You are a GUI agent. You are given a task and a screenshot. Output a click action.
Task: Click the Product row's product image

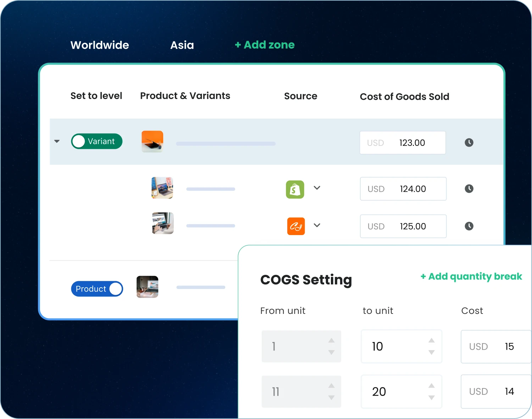click(x=148, y=287)
